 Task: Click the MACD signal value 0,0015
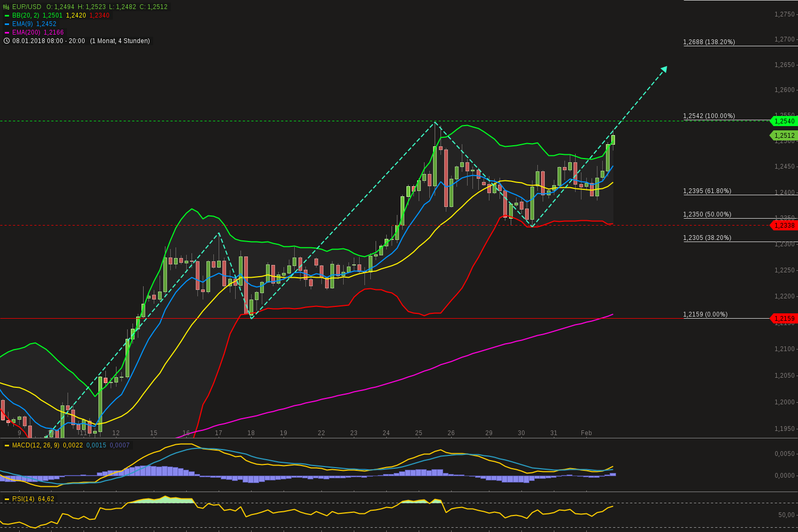[96, 445]
